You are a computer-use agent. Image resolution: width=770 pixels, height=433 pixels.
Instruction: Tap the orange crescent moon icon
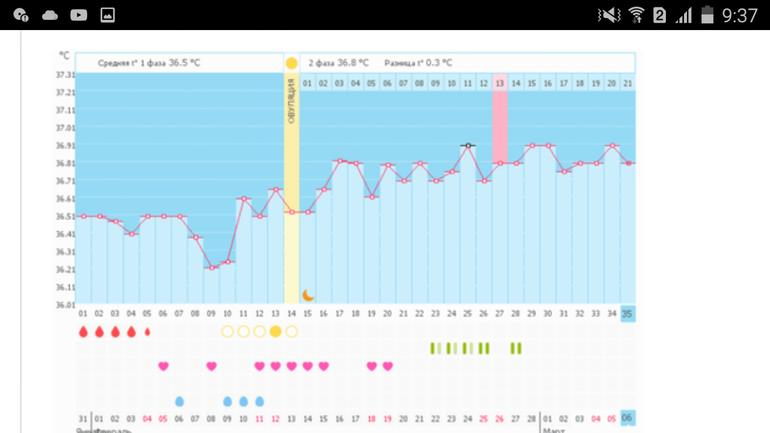pos(308,295)
